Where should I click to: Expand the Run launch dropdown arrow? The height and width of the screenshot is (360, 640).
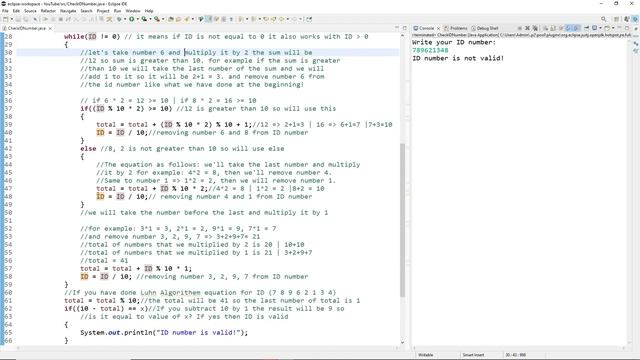pyautogui.click(x=138, y=19)
